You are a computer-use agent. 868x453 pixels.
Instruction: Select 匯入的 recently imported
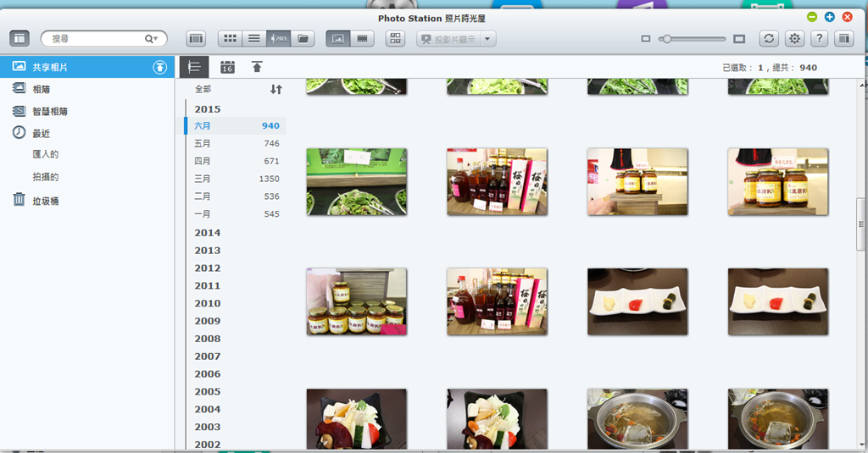click(46, 154)
